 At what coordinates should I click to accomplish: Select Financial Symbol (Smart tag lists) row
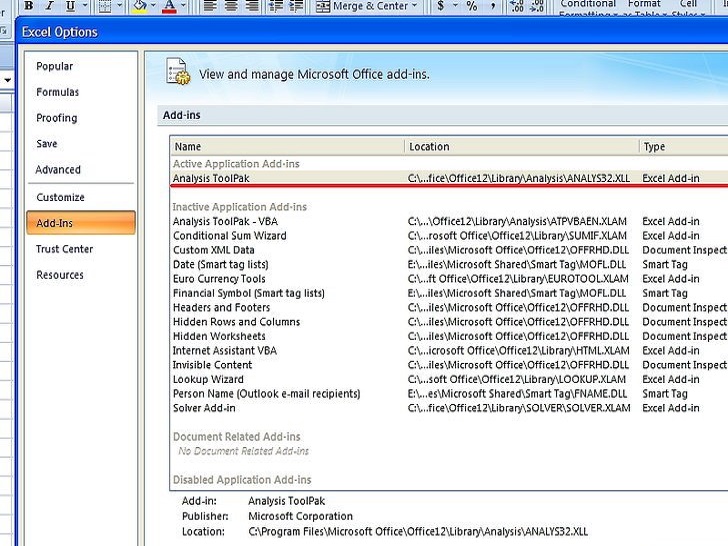click(x=449, y=293)
